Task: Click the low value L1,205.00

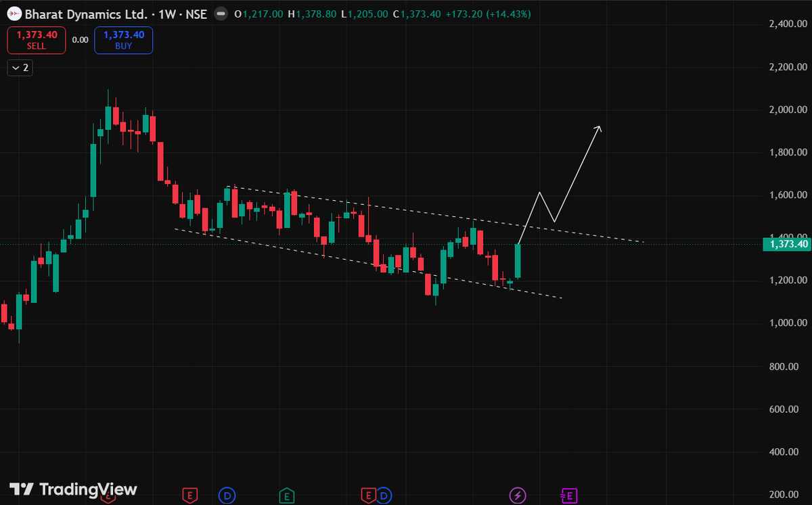Action: coord(365,14)
